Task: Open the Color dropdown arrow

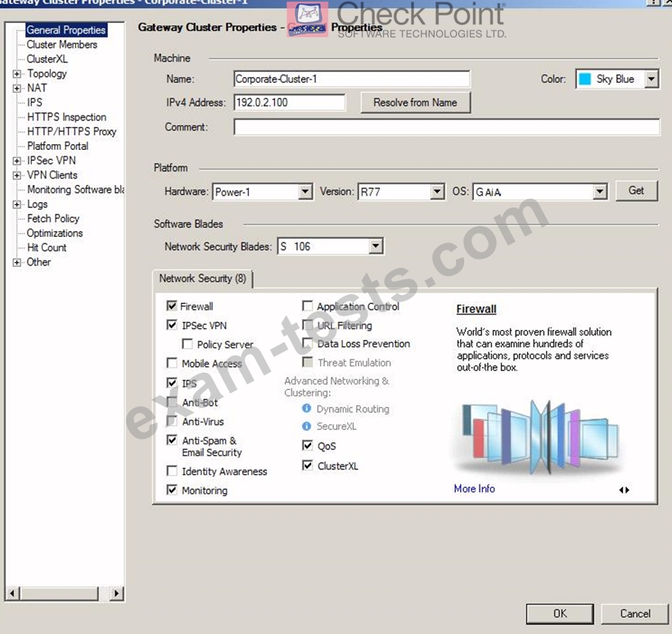Action: (x=652, y=79)
